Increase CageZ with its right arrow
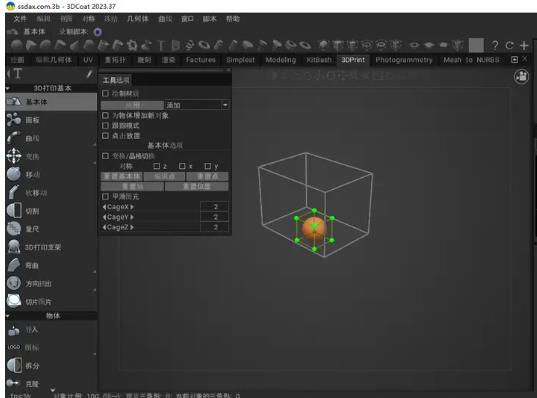This screenshot has height=398, width=537. [132, 227]
